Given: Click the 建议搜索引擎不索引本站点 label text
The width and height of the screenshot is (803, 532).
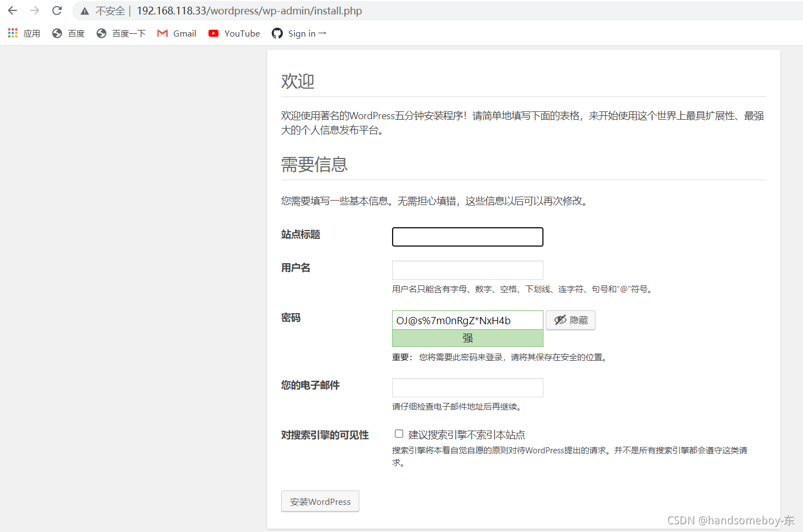Looking at the screenshot, I should [x=466, y=435].
